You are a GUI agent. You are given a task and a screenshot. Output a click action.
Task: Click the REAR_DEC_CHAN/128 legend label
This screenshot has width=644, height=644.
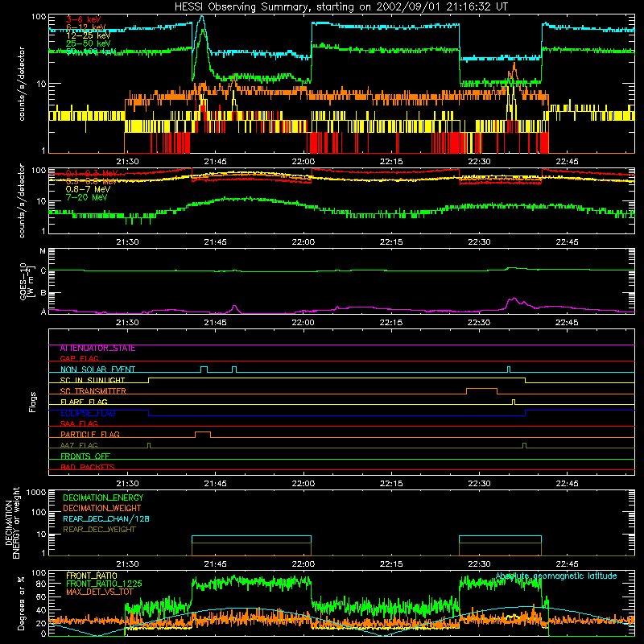tap(106, 518)
